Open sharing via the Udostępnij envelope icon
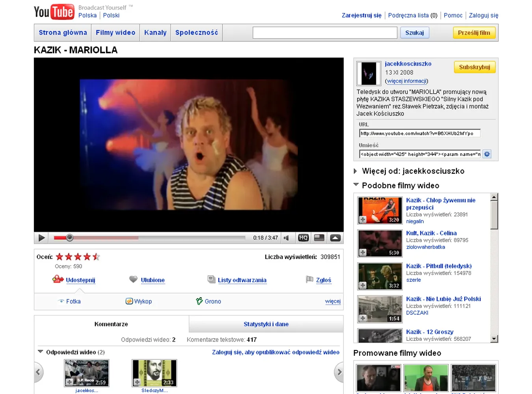The height and width of the screenshot is (394, 532). coord(58,280)
